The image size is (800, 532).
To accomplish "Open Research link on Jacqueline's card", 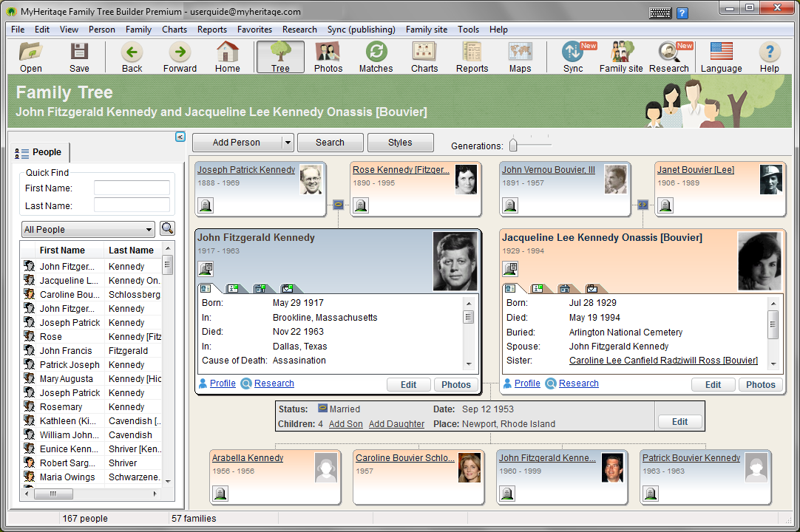I will [x=579, y=383].
